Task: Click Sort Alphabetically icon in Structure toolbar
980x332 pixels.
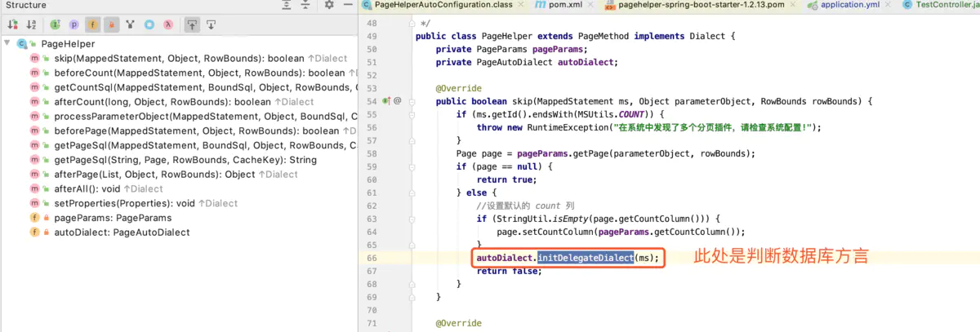Action: click(x=31, y=25)
